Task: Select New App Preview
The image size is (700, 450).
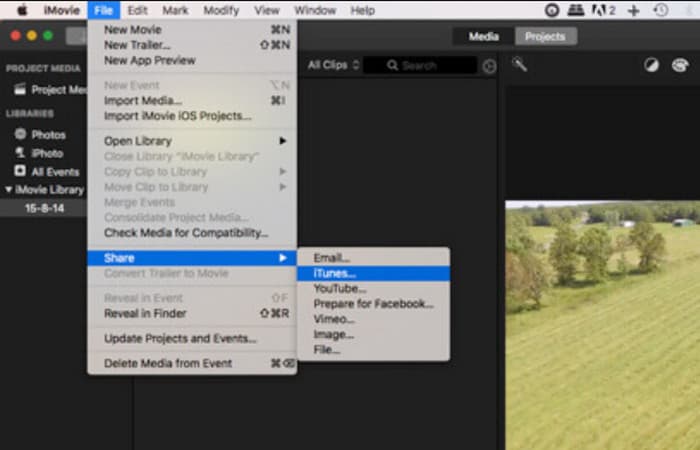Action: tap(192, 60)
